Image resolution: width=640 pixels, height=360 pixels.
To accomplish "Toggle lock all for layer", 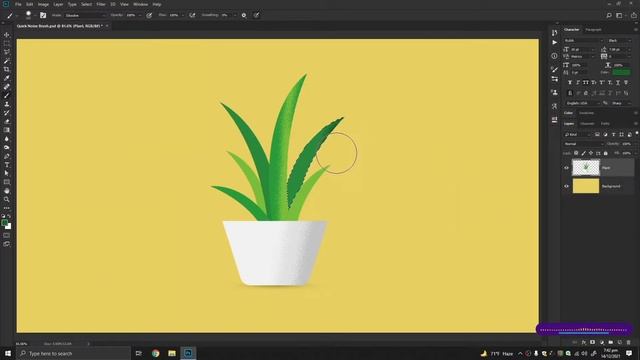I will click(x=606, y=153).
